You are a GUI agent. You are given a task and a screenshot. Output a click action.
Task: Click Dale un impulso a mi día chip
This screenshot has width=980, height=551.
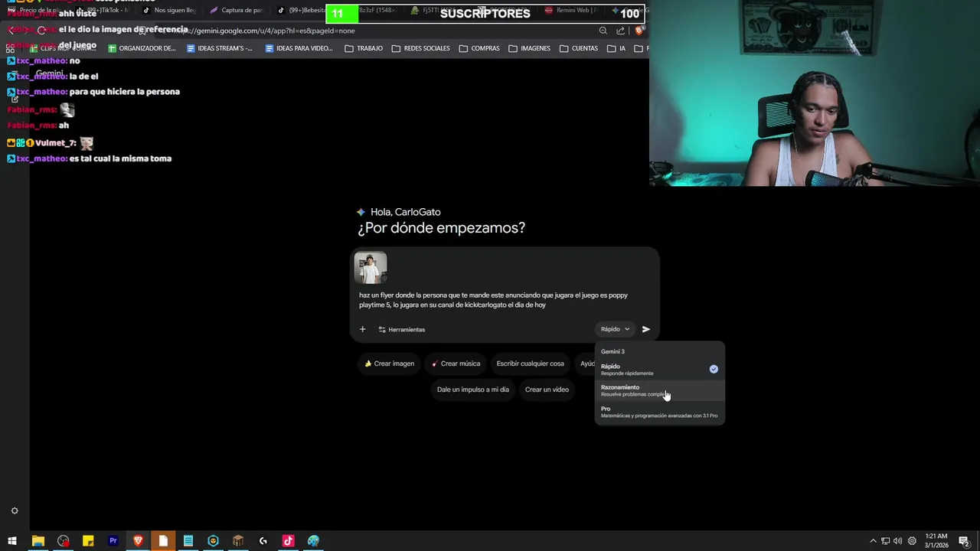472,390
